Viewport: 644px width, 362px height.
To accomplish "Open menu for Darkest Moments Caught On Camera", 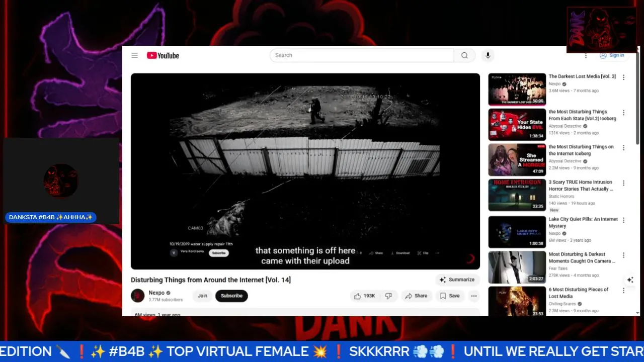I will point(623,255).
